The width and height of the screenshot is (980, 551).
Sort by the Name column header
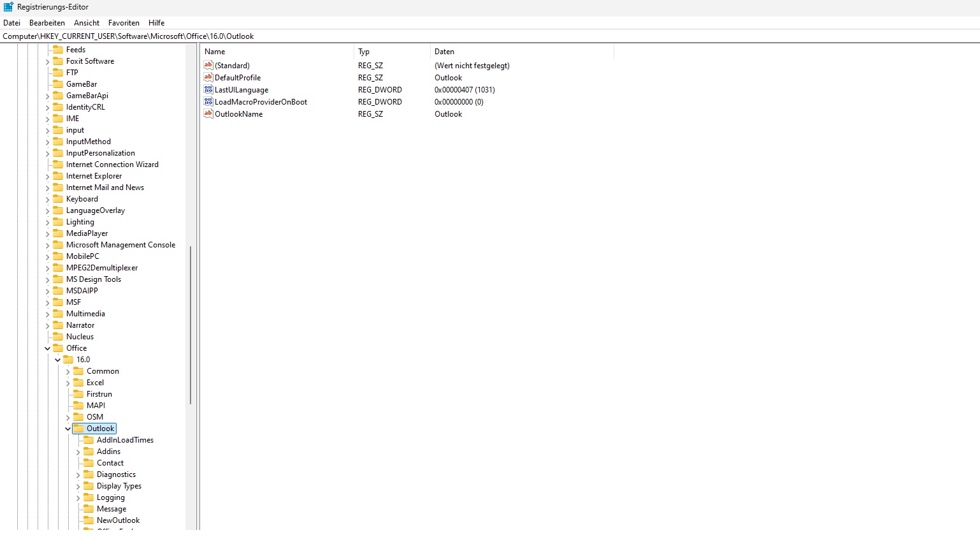click(277, 52)
